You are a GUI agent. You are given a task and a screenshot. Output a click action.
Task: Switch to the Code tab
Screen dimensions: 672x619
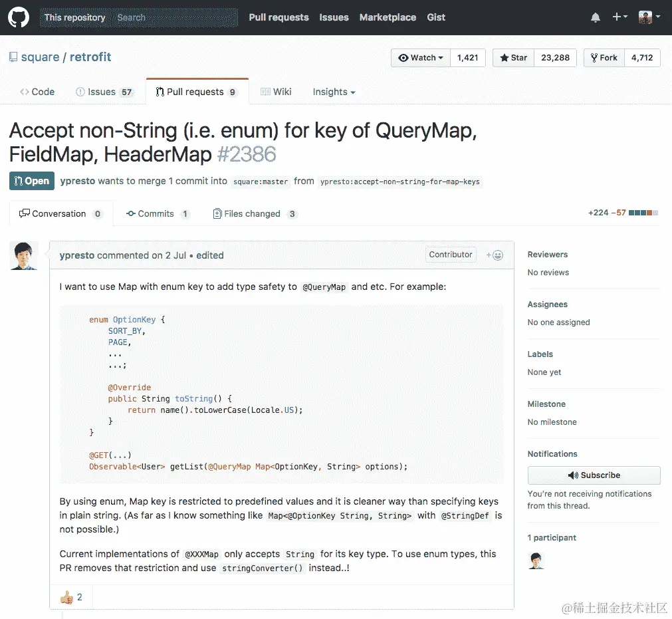click(x=37, y=92)
